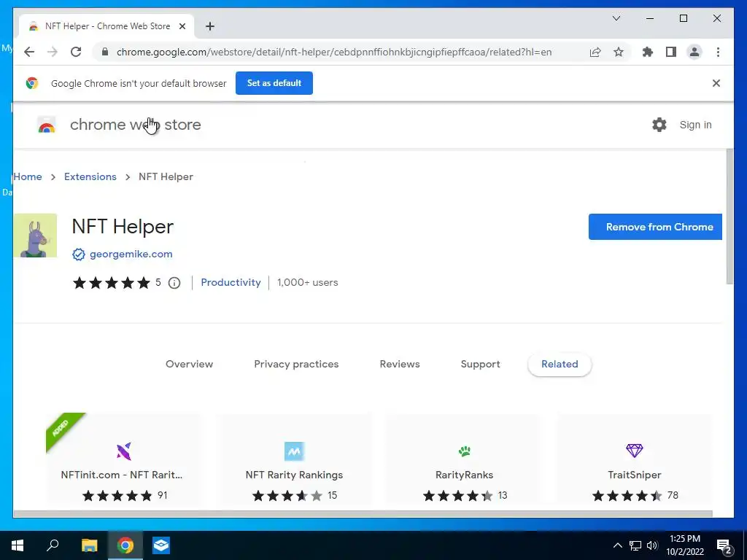The image size is (747, 560).
Task: Focus the address bar URL
Action: [x=334, y=52]
